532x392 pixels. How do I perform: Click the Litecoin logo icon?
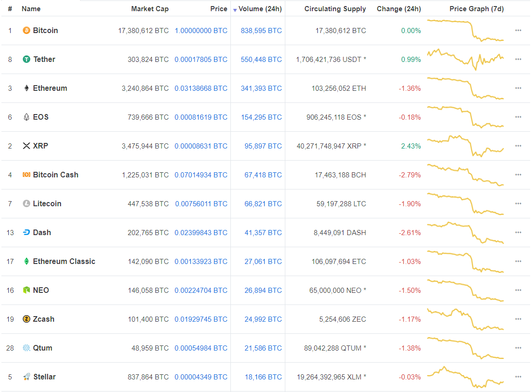click(27, 204)
